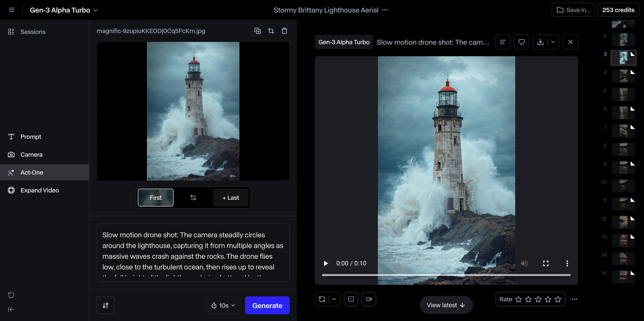Click the crop image icon
The image size is (644, 321).
pos(271,31)
